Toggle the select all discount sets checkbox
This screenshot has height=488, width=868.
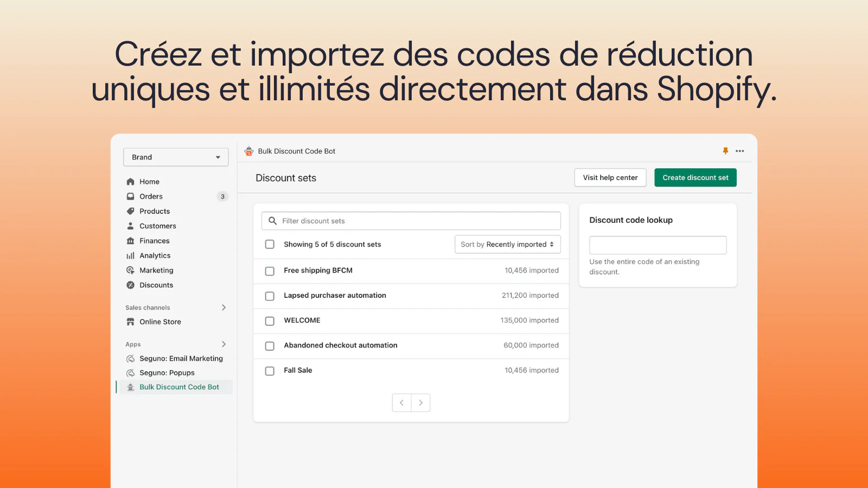tap(270, 245)
